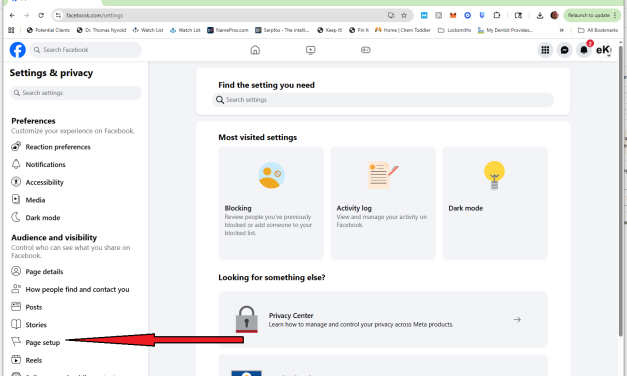Open Reels settings in sidebar

[x=27, y=360]
